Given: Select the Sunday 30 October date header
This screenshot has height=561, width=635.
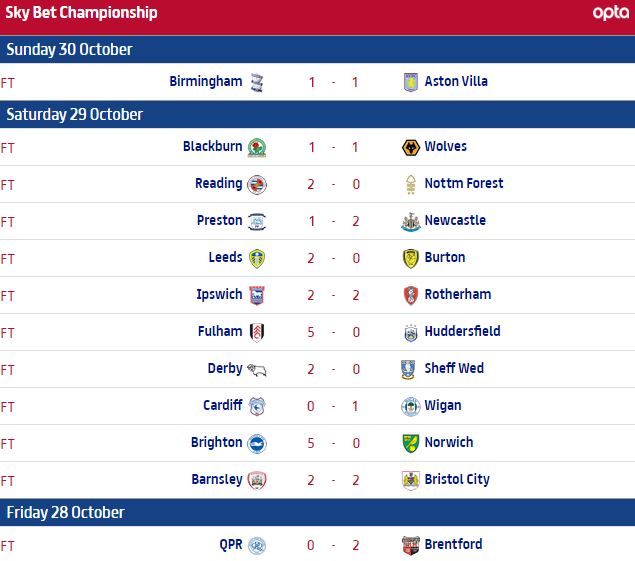Looking at the screenshot, I should point(69,50).
